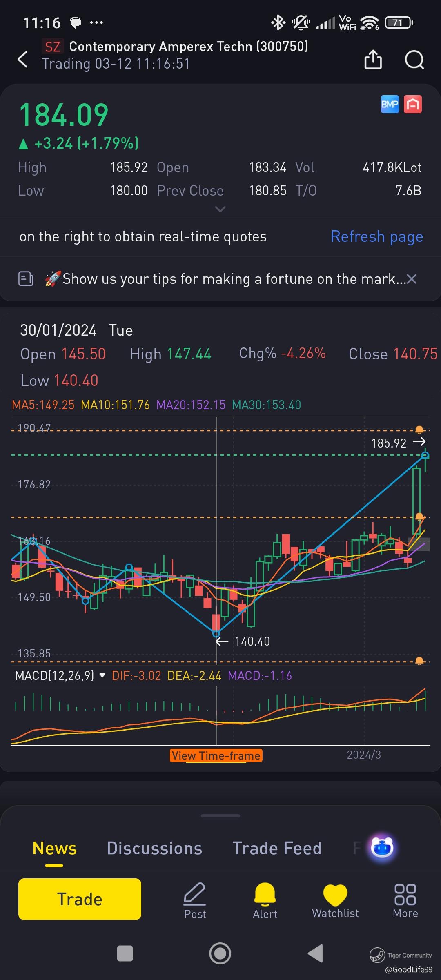Tap the T/O 7.6B value

408,191
